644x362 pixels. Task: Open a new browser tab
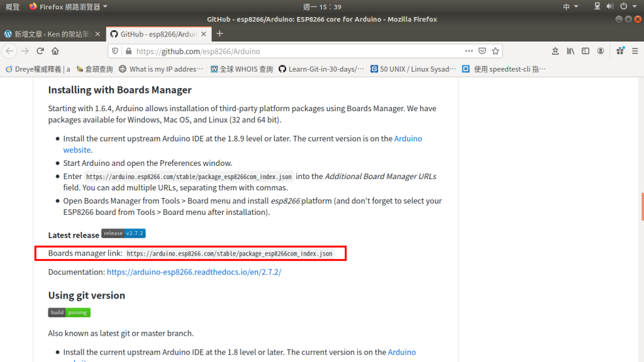(x=219, y=34)
